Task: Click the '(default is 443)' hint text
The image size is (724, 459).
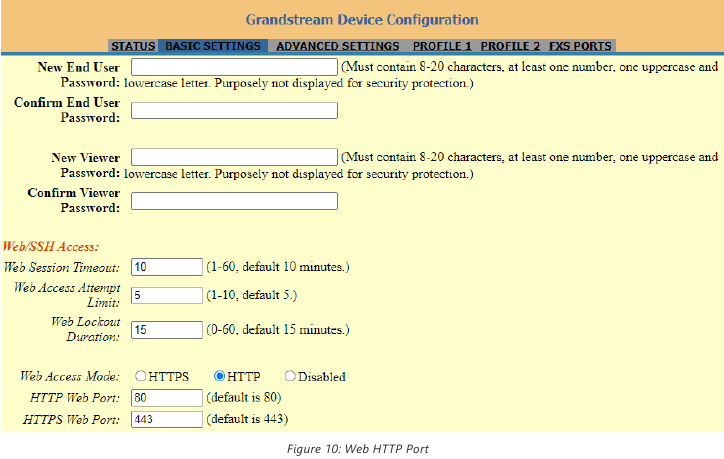Action: click(x=247, y=419)
